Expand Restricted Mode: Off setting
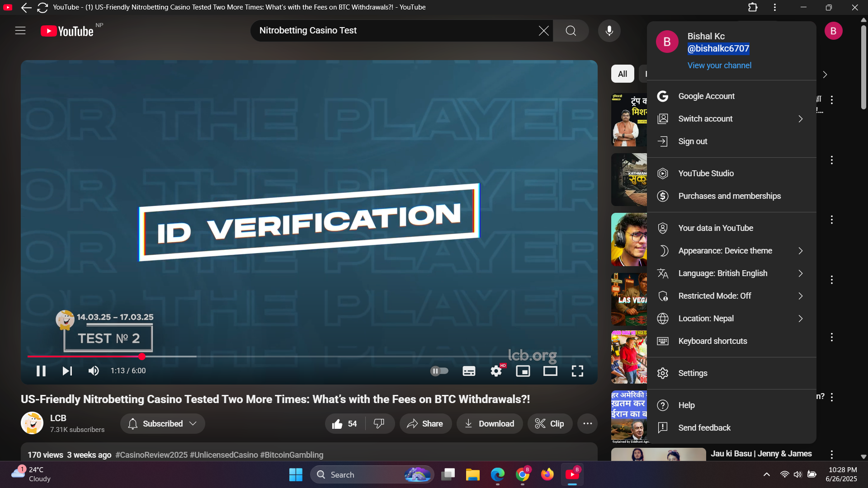 tap(731, 296)
